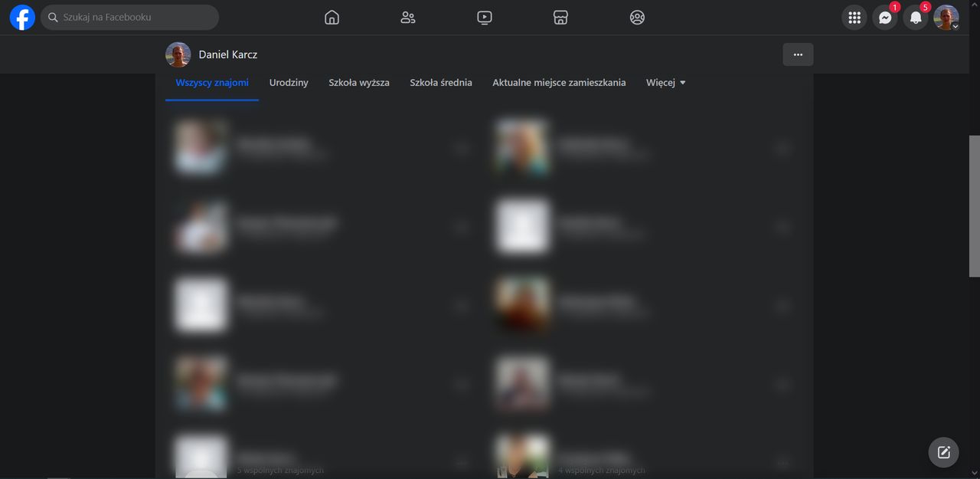Open the three-dots profile options button
980x479 pixels.
pyautogui.click(x=798, y=54)
